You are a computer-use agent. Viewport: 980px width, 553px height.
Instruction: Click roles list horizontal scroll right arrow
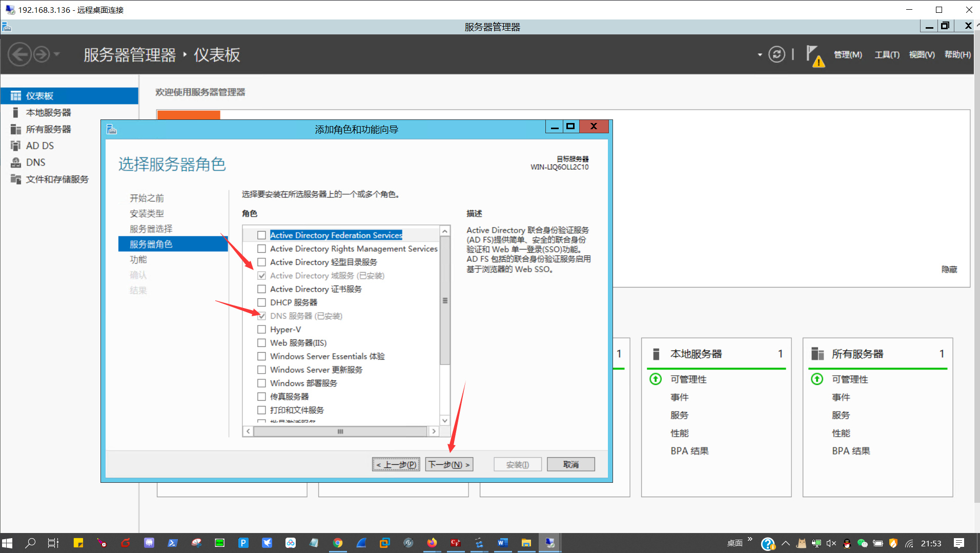point(434,432)
